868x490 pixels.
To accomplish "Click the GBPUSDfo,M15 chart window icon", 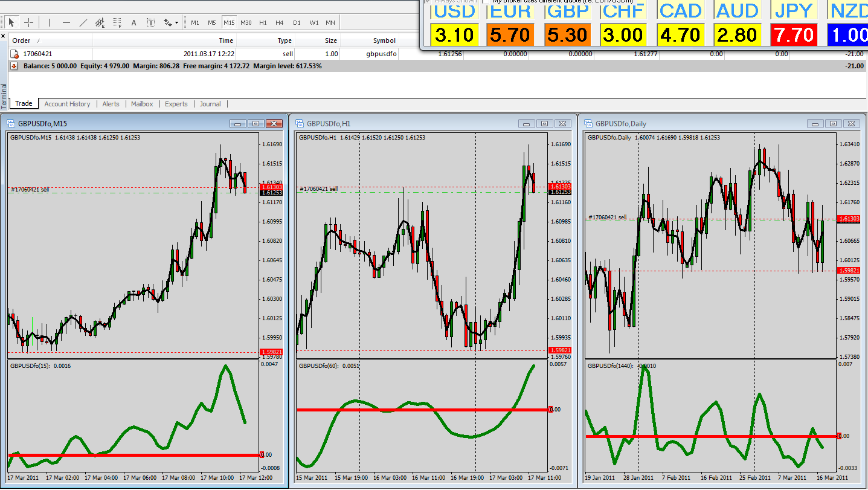I will click(10, 123).
